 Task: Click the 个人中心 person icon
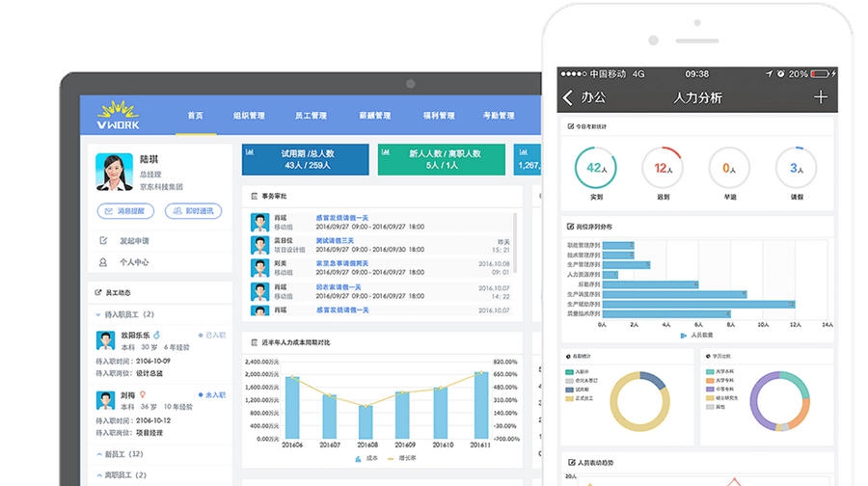[103, 262]
